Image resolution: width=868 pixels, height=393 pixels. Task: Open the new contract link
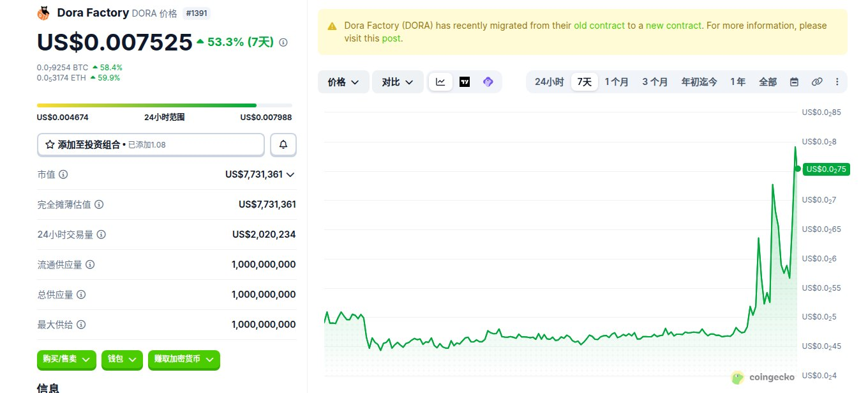point(673,26)
